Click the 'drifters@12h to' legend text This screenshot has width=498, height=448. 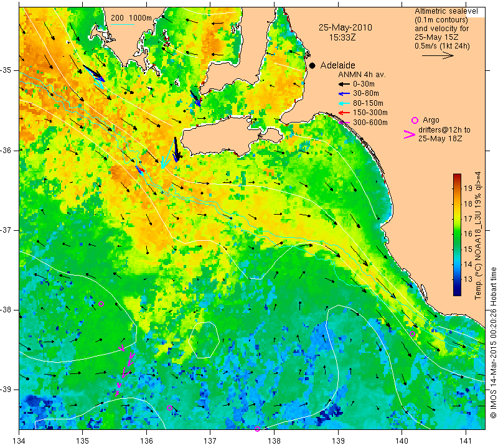pos(444,130)
